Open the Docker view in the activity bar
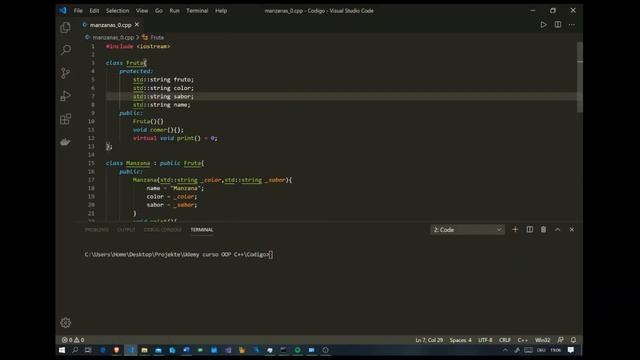The height and width of the screenshot is (360, 640). [65, 142]
